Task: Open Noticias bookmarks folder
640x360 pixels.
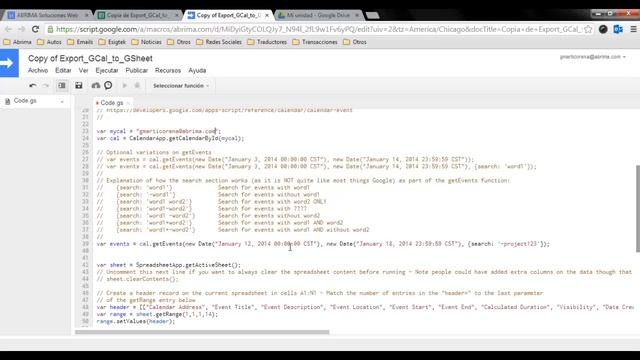Action: (x=147, y=42)
